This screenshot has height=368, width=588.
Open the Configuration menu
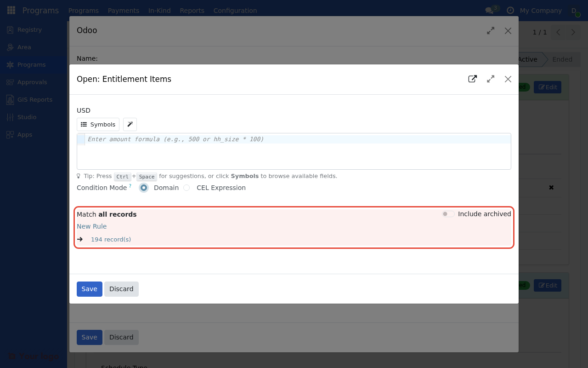[x=235, y=10]
